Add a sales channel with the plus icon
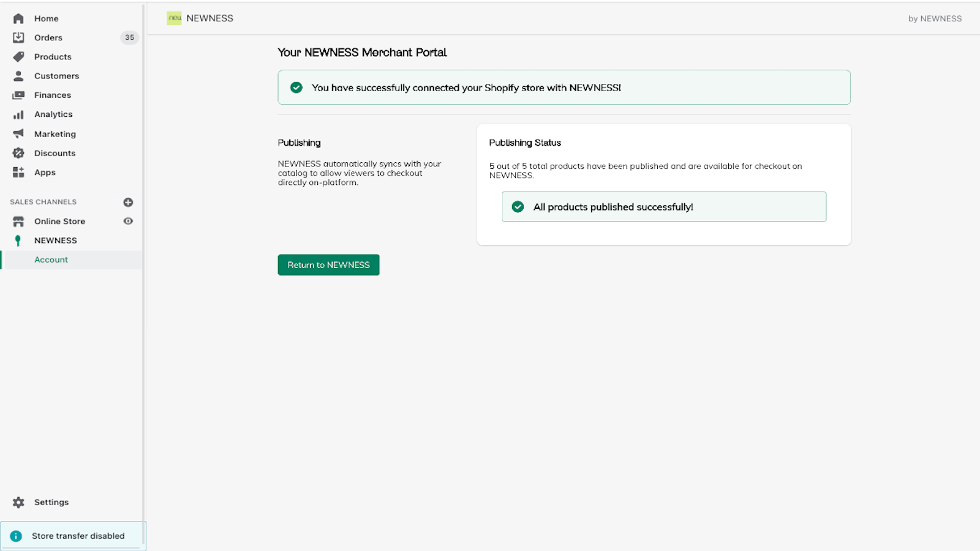The image size is (980, 551). pos(128,202)
